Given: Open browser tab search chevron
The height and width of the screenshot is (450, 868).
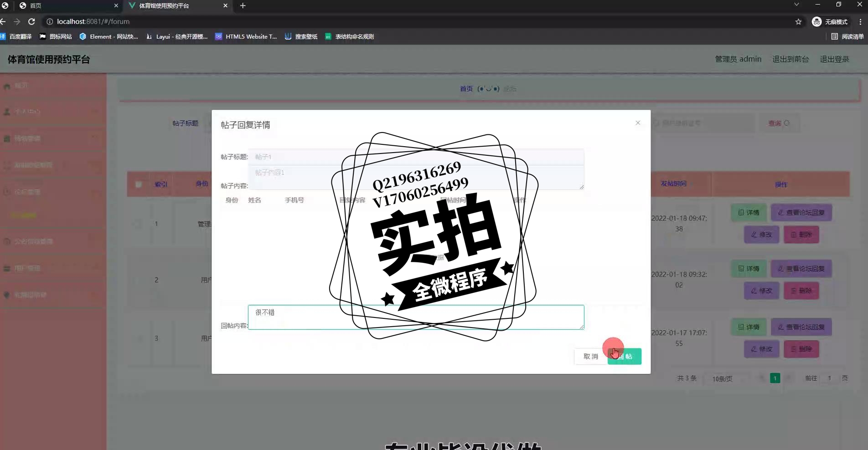Looking at the screenshot, I should 796,5.
